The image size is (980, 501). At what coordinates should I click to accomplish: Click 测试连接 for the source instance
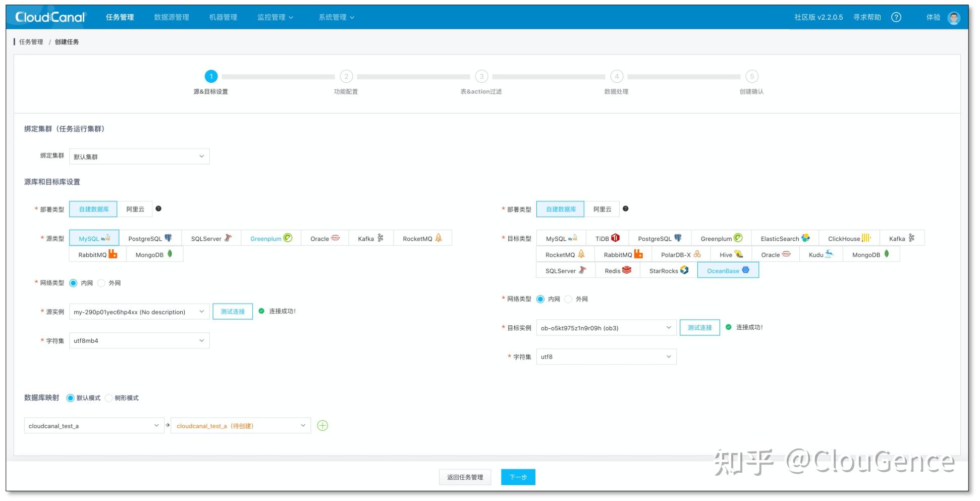(233, 311)
